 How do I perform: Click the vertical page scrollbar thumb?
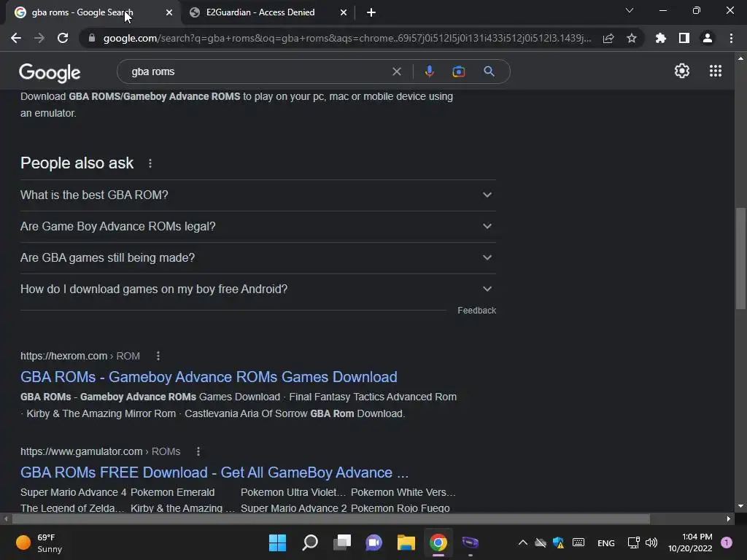pyautogui.click(x=740, y=258)
